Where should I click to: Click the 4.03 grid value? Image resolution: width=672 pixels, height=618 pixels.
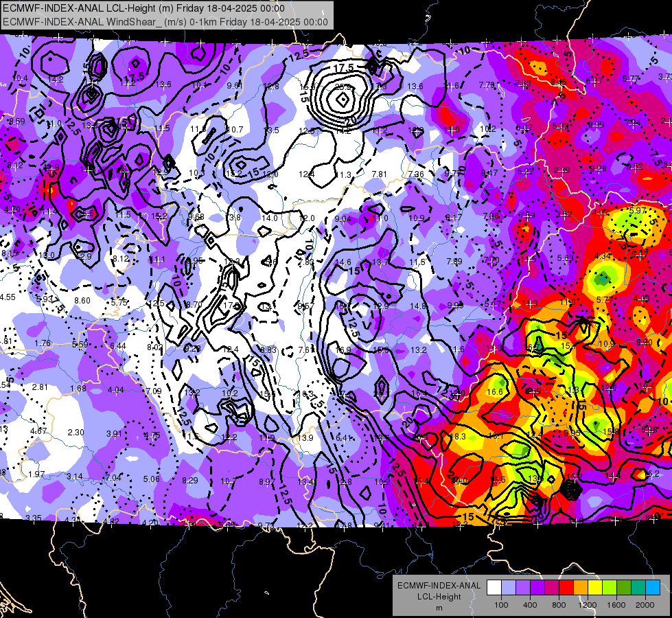pos(641,299)
